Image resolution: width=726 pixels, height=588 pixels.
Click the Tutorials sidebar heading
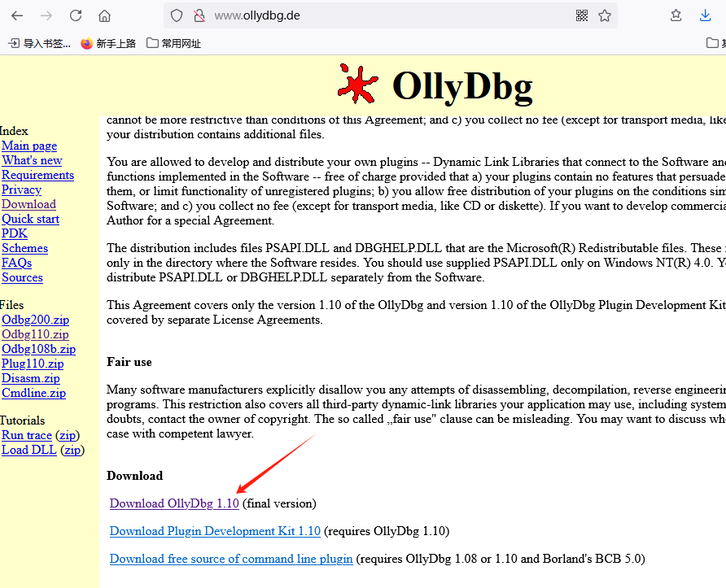[22, 421]
